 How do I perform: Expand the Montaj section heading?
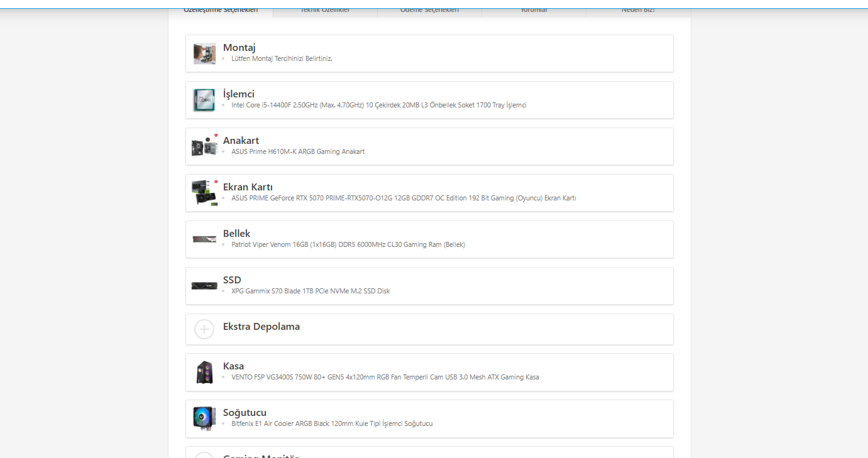click(239, 48)
